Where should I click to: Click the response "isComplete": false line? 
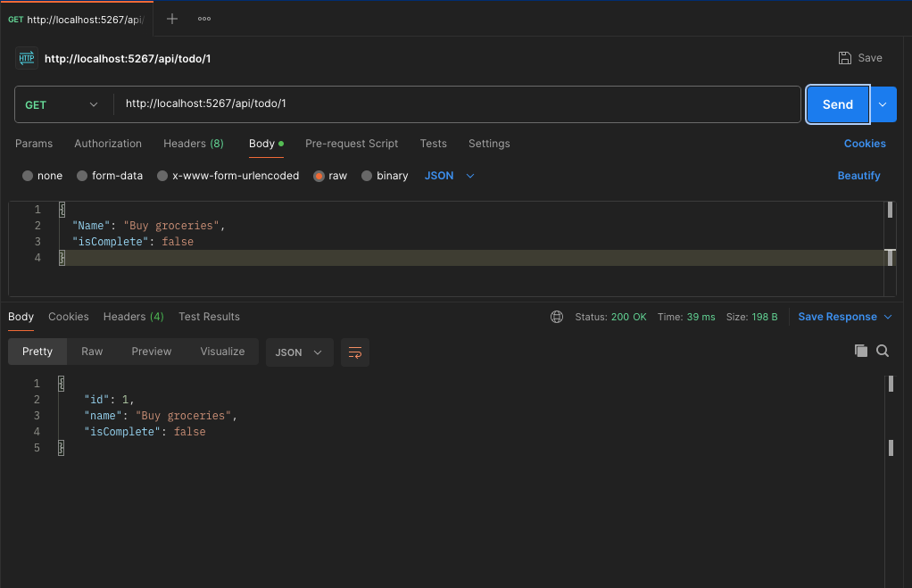145,432
